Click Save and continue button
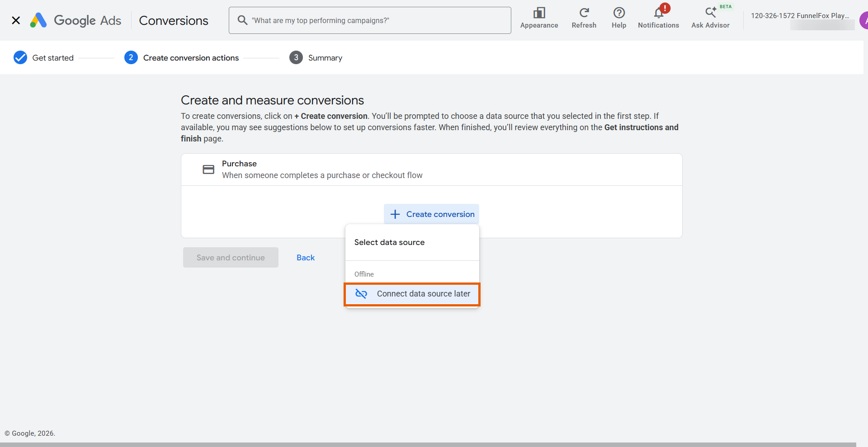868x447 pixels. click(x=231, y=258)
